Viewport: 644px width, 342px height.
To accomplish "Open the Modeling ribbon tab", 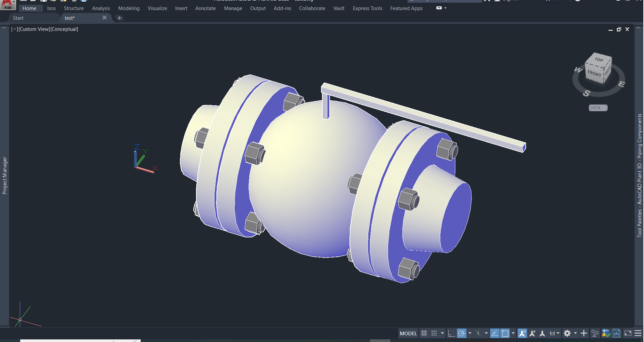I will 129,8.
